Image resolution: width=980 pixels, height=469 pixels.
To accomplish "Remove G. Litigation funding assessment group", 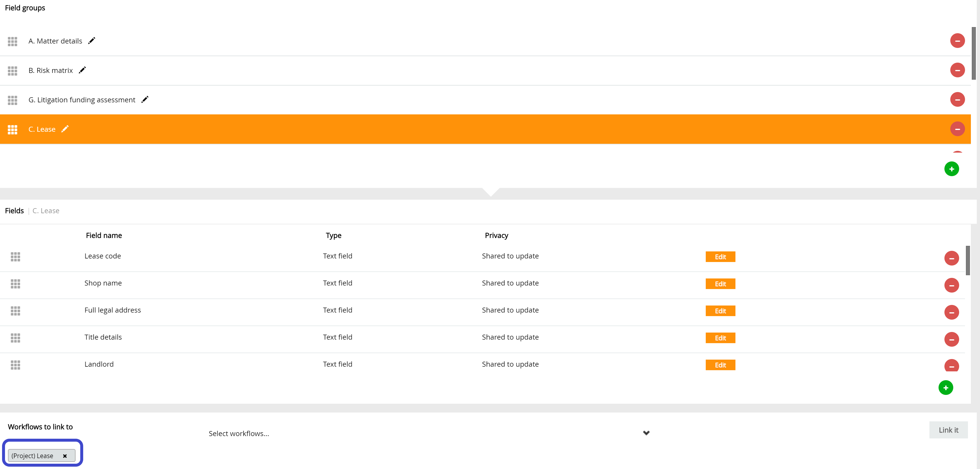I will (957, 99).
